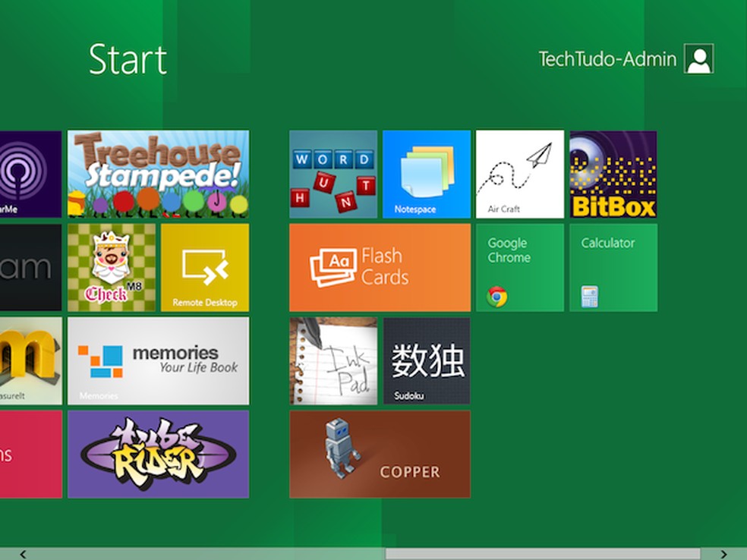Launch the Copper game tile
Image resolution: width=747 pixels, height=560 pixels.
coord(380,453)
